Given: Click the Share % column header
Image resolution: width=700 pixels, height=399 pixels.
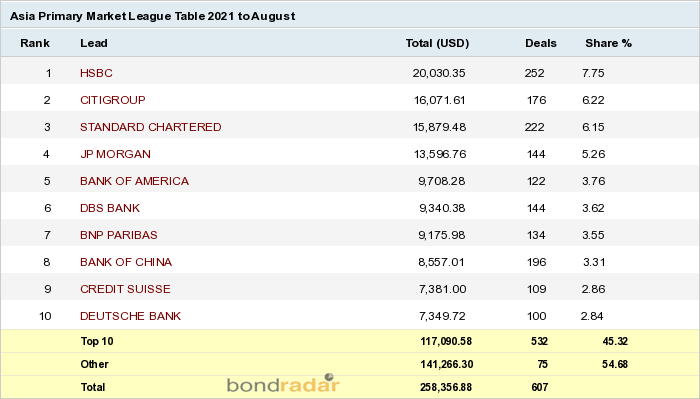Looking at the screenshot, I should 608,43.
